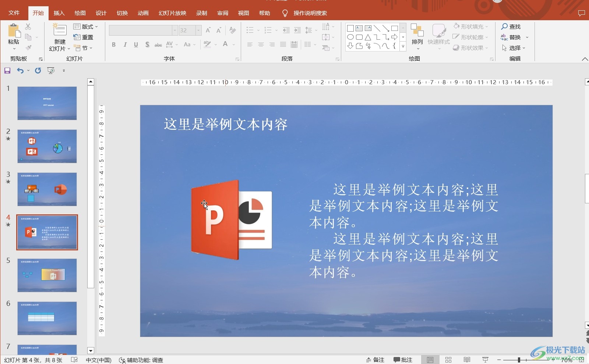The height and width of the screenshot is (364, 589).
Task: Switch to Design (设计) tab
Action: pyautogui.click(x=101, y=13)
